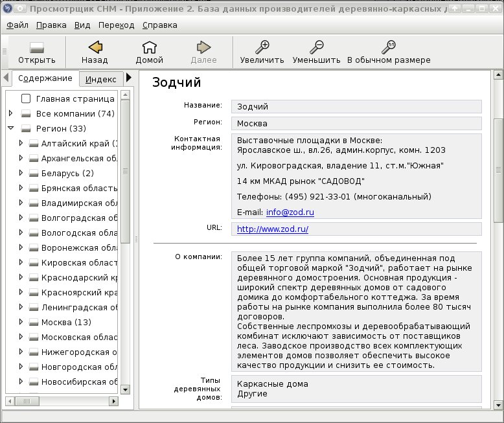Select Владимирская область in the tree

79,203
